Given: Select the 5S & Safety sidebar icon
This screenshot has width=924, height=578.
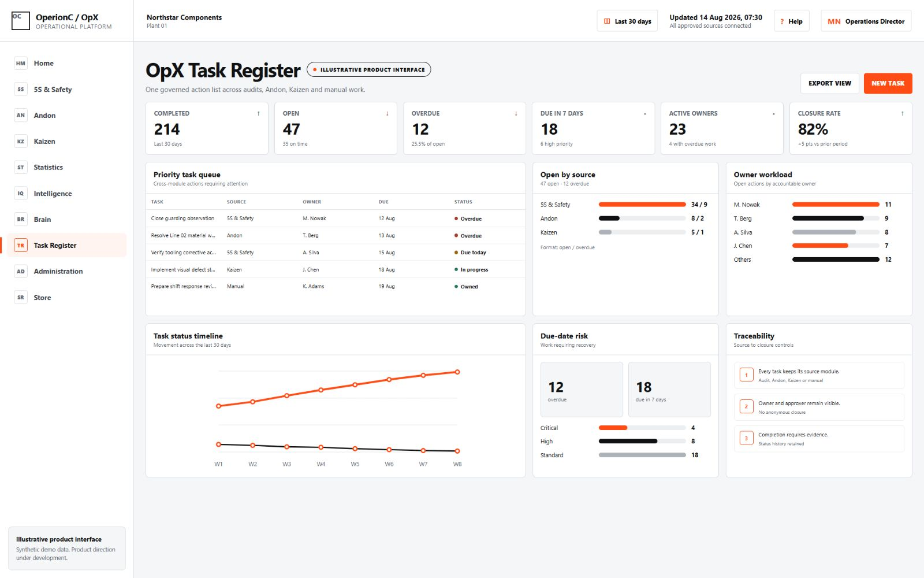Looking at the screenshot, I should tap(21, 90).
